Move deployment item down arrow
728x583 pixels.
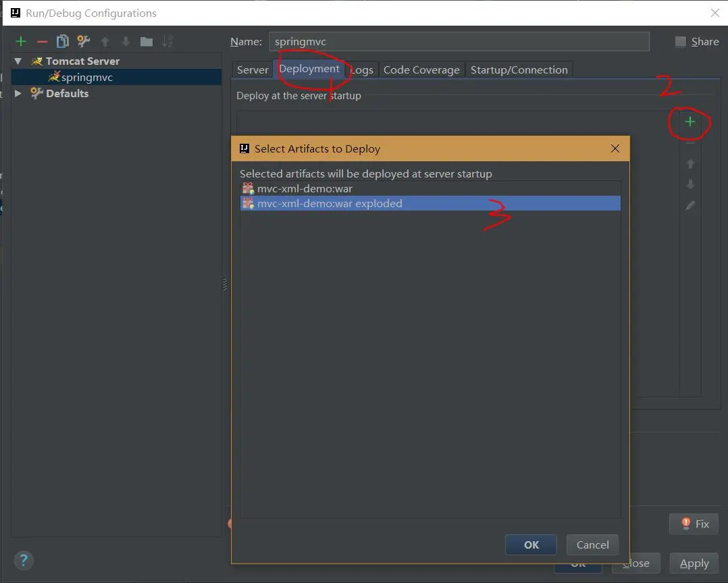690,185
